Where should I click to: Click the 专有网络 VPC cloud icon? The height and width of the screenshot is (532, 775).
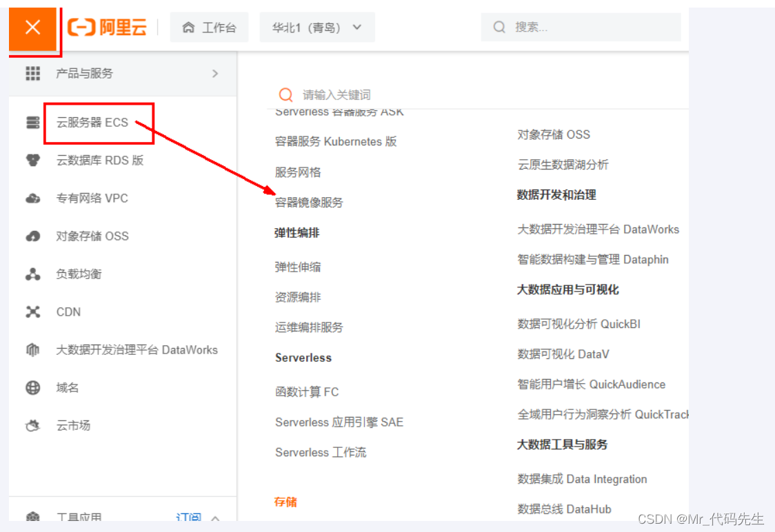32,198
